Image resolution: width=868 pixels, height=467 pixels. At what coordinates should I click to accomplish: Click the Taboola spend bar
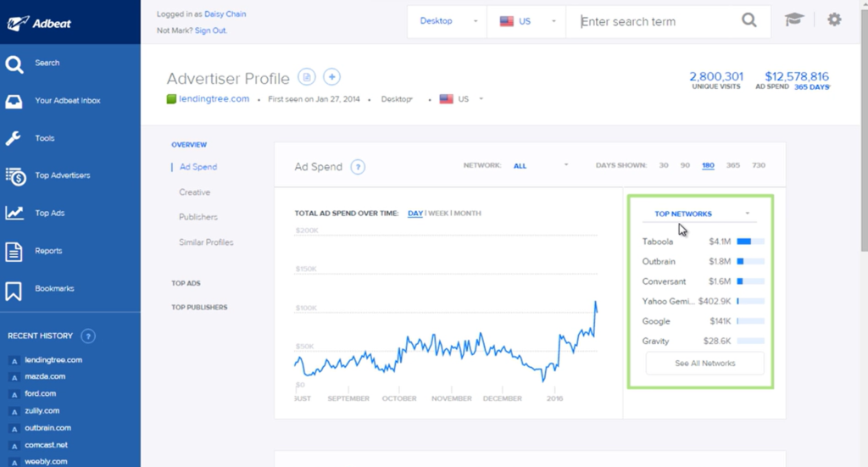pyautogui.click(x=751, y=242)
